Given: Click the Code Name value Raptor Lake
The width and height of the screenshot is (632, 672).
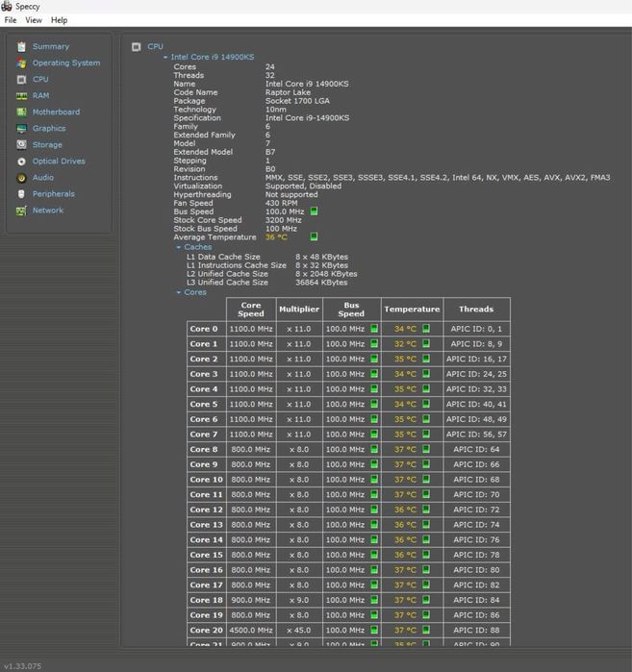Looking at the screenshot, I should coord(288,92).
